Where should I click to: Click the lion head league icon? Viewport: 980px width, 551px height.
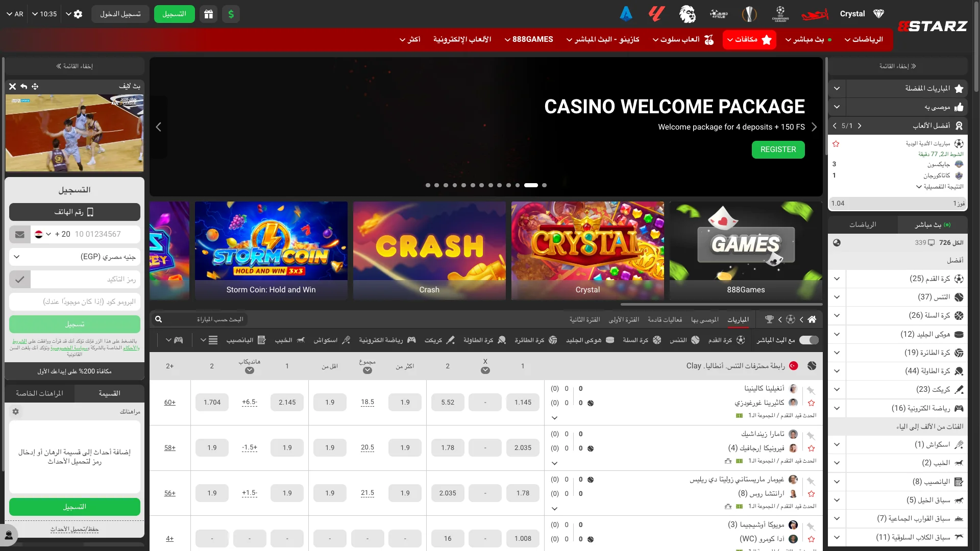[x=687, y=14]
